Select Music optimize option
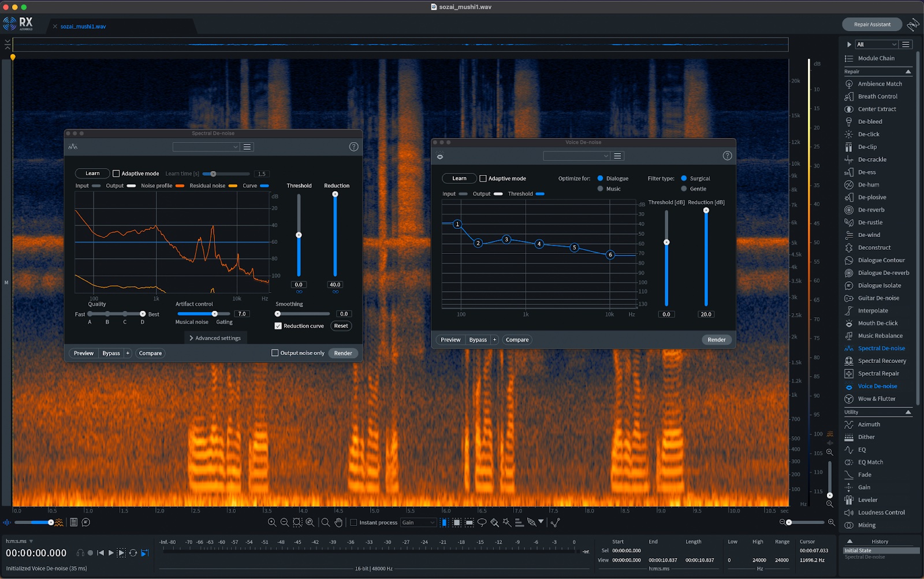Viewport: 924px width, 579px height. click(x=601, y=189)
